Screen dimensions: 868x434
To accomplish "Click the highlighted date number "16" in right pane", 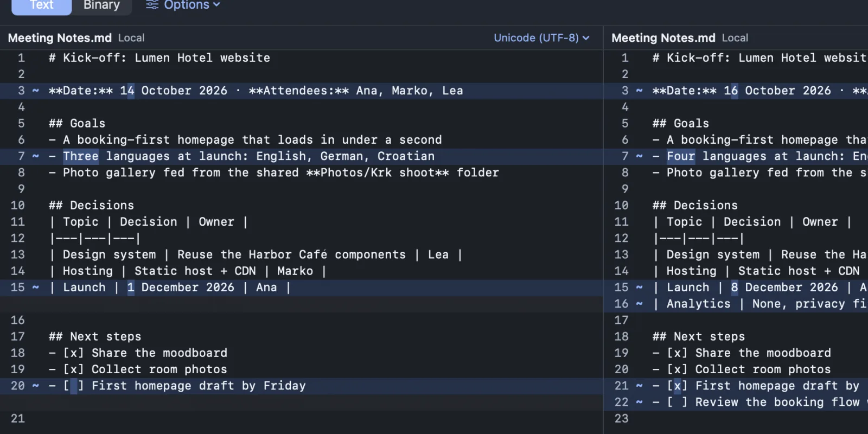I will (731, 91).
